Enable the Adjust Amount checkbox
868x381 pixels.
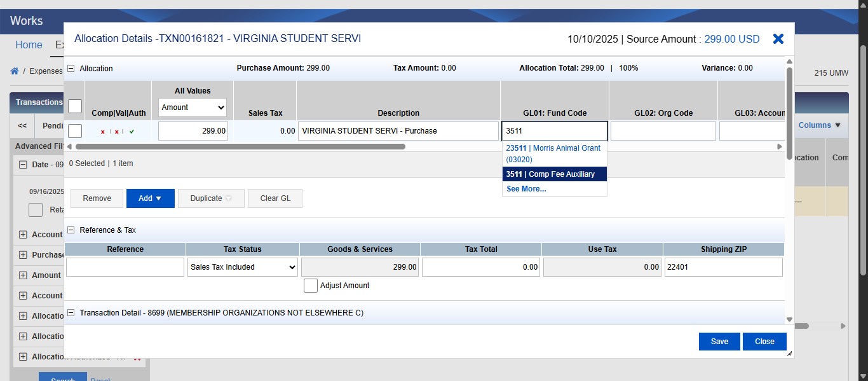(311, 286)
